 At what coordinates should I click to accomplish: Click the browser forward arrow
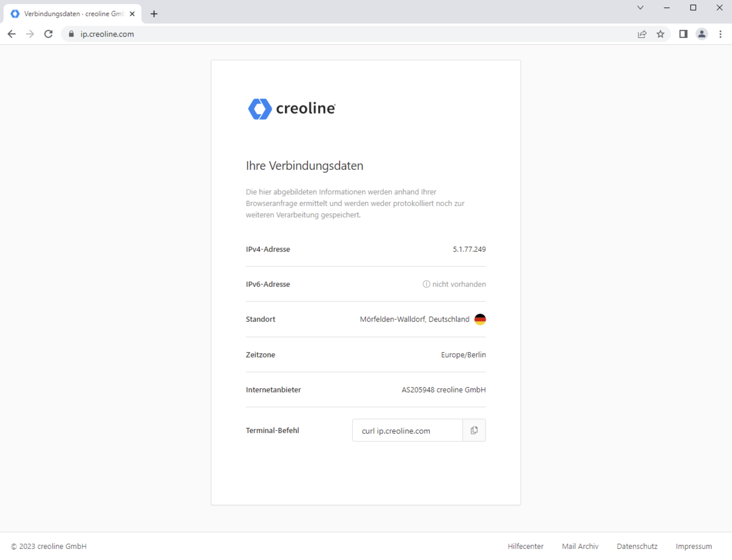(x=30, y=34)
